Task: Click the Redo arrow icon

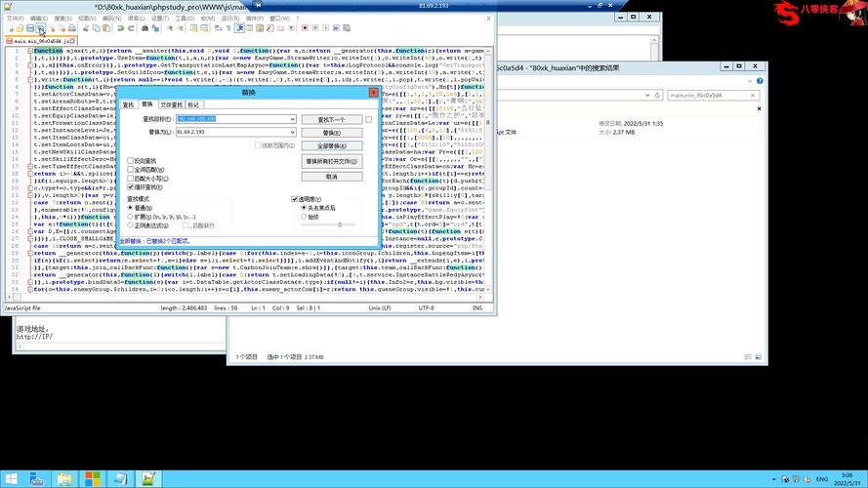Action: click(x=131, y=28)
